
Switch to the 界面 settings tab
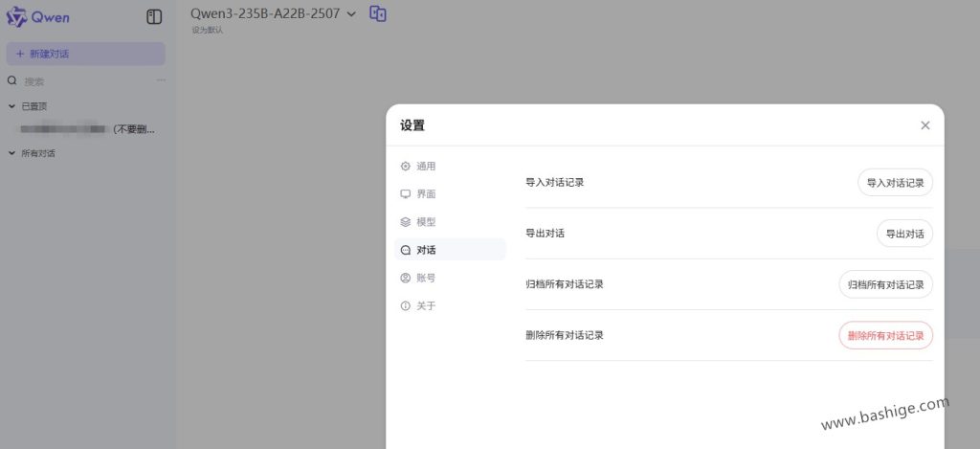(450, 193)
